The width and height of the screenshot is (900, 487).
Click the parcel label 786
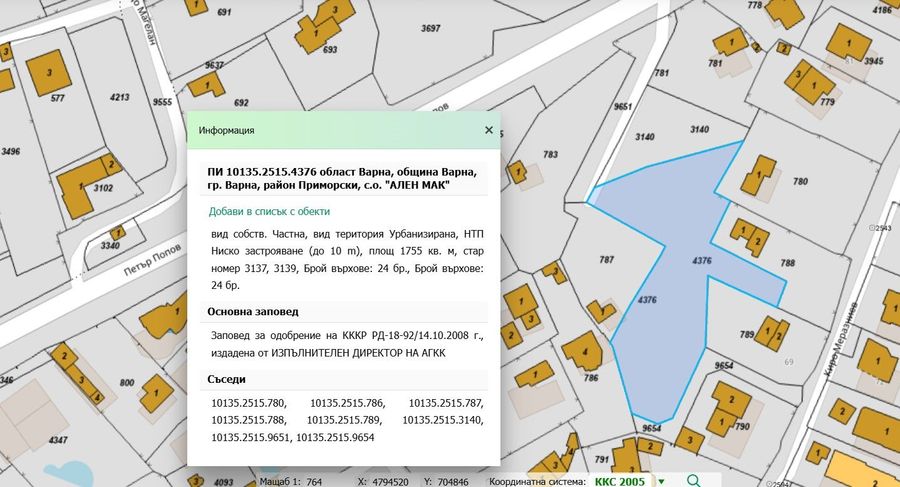pyautogui.click(x=591, y=377)
